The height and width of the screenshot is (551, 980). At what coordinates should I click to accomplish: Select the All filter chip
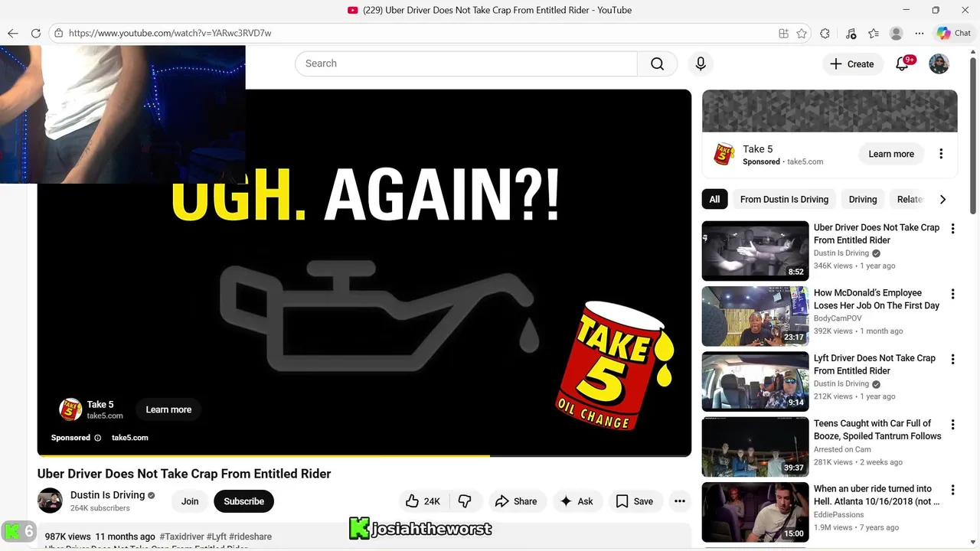tap(714, 199)
